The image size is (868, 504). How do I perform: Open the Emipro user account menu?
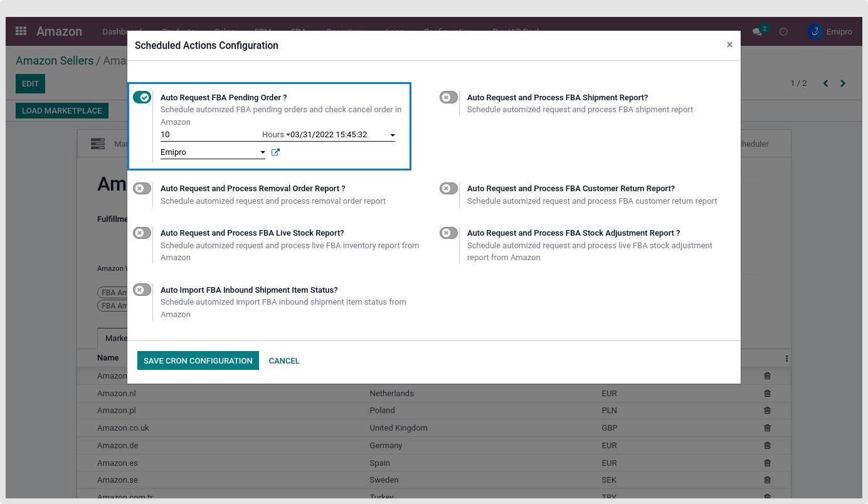click(830, 31)
